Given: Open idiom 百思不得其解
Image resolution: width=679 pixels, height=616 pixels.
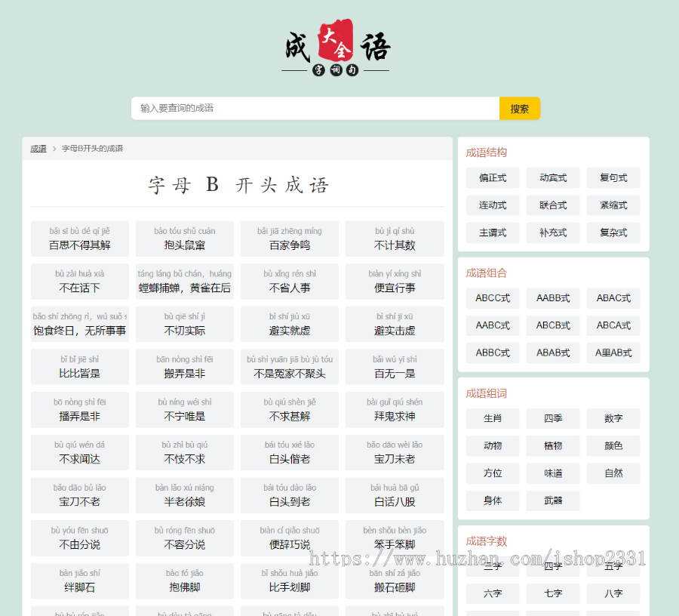Looking at the screenshot, I should click(x=80, y=239).
